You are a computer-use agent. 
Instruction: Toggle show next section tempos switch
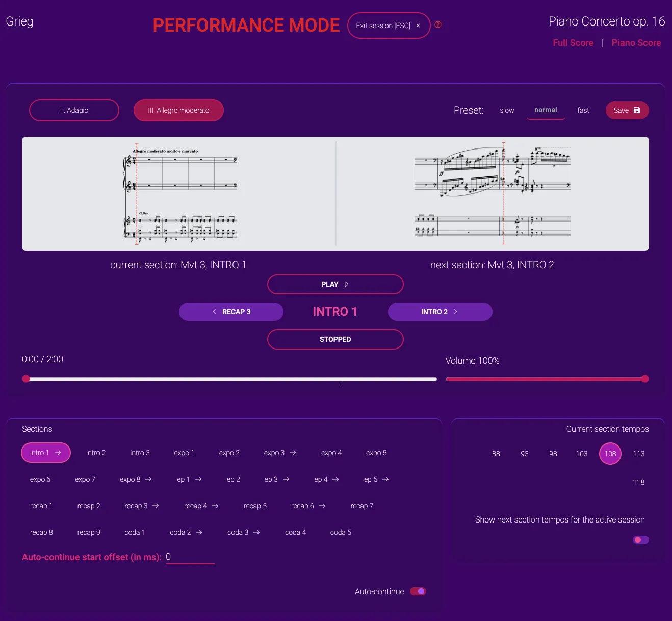(641, 540)
